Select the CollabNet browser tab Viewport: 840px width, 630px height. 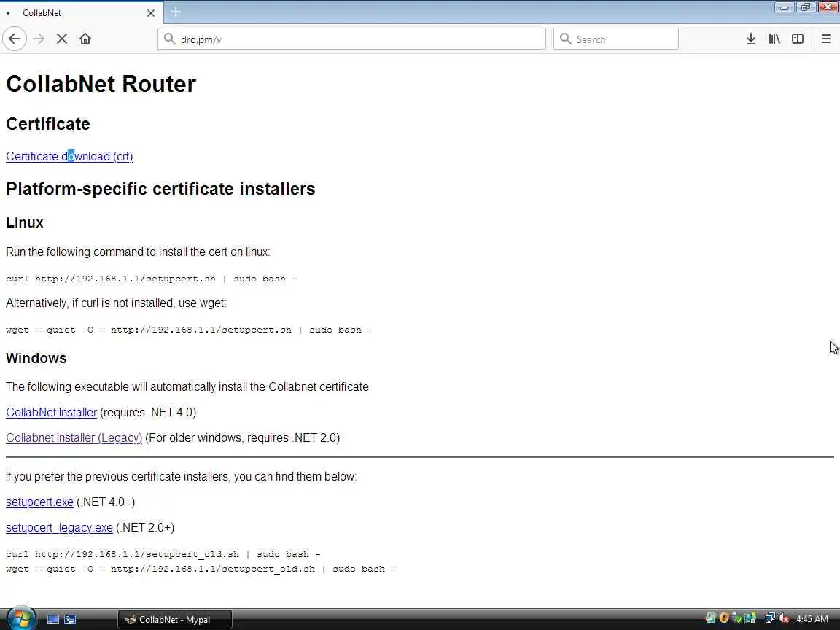(x=82, y=13)
